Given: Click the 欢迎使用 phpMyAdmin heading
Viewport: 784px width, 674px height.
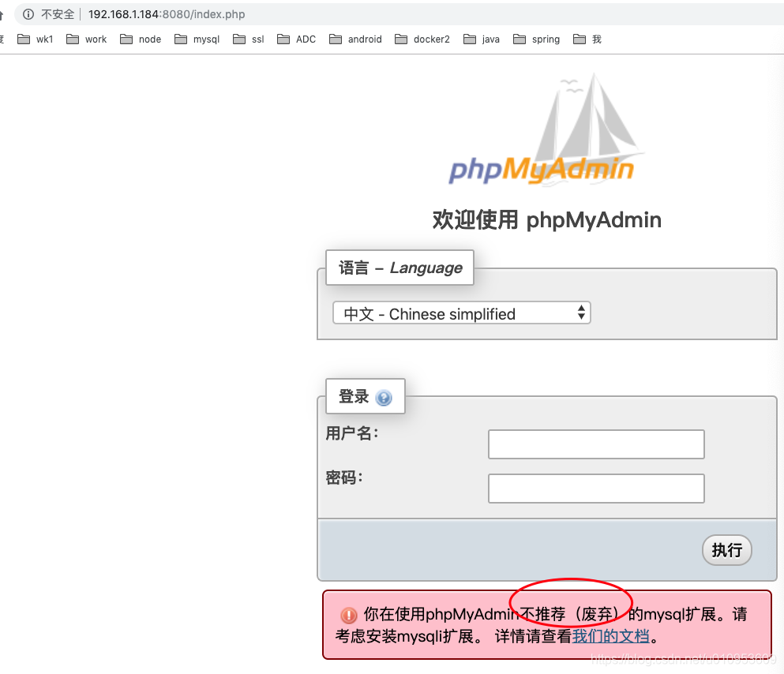Looking at the screenshot, I should [546, 220].
